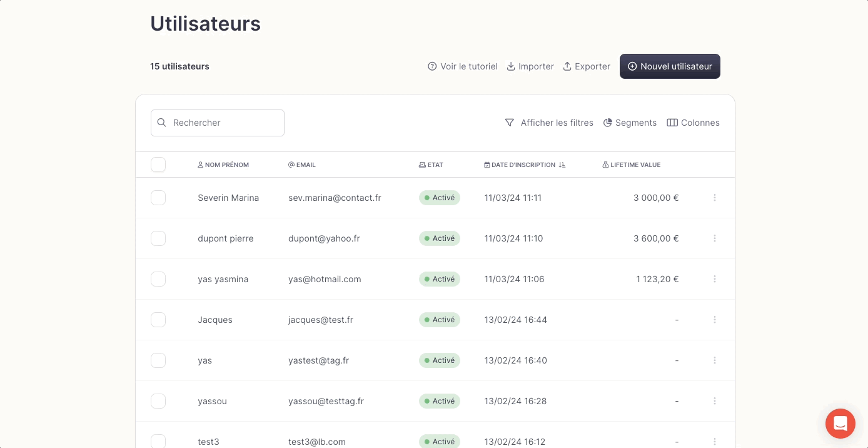This screenshot has width=868, height=448.
Task: Click the upload Exporter icon
Action: pos(567,66)
